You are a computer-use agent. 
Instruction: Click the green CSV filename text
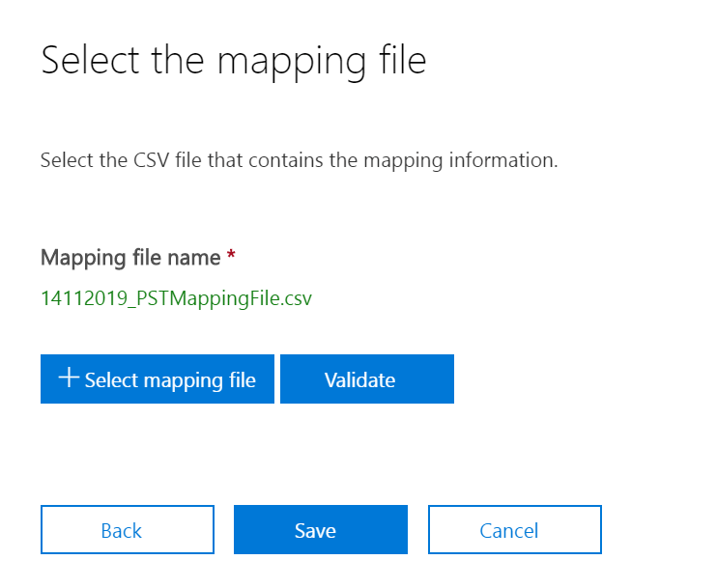176,298
